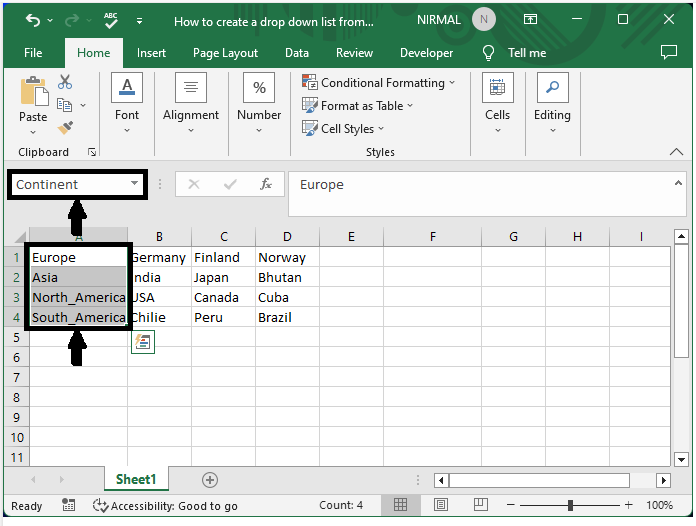696x526 pixels.
Task: Open Customize Quick Access Toolbar dropdown
Action: click(139, 20)
